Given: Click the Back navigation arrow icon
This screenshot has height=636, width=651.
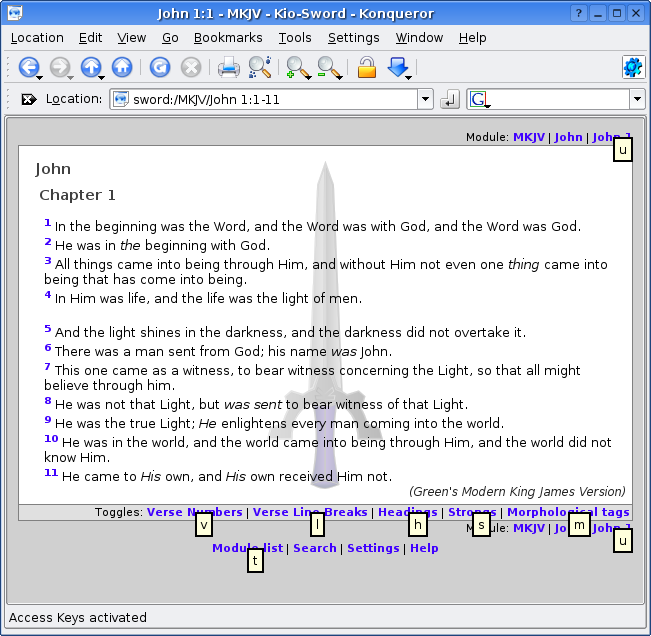Looking at the screenshot, I should pos(29,67).
